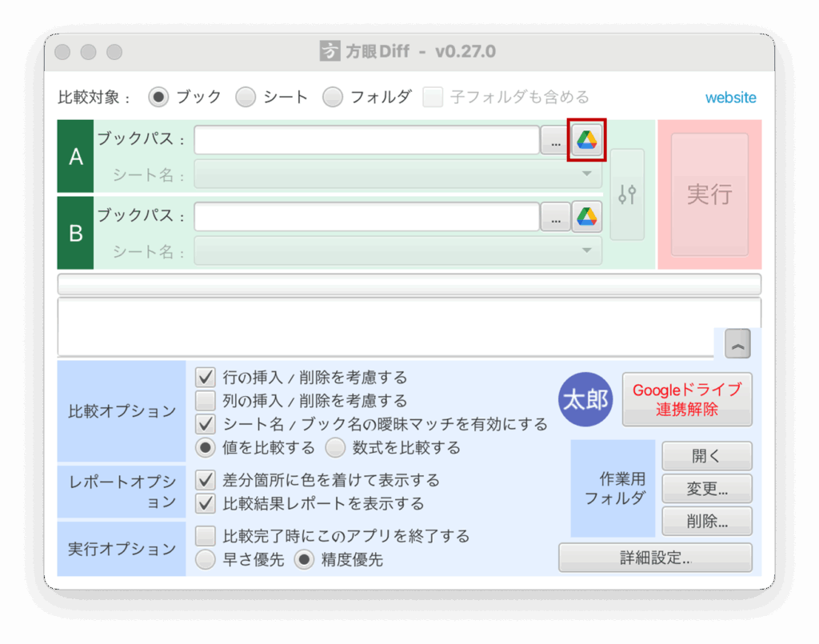This screenshot has width=819, height=644.
Task: Click Googleドライブ連携解除 button
Action: pos(687,399)
